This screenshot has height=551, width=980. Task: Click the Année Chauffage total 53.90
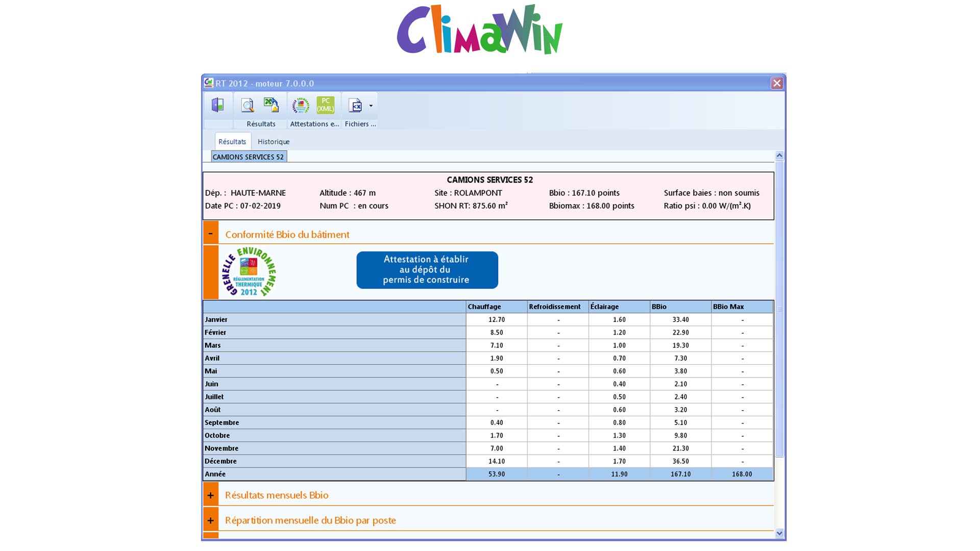tap(497, 474)
